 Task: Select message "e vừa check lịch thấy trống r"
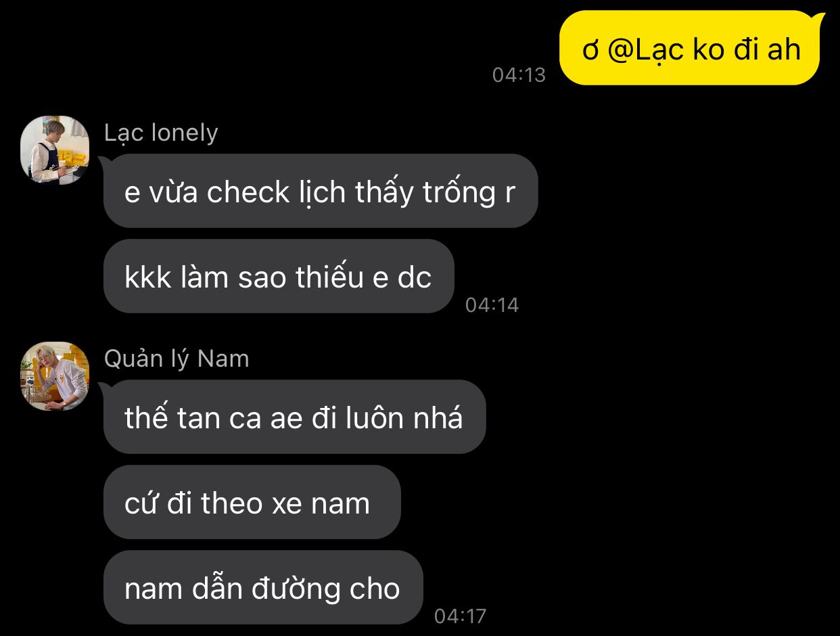point(321,191)
